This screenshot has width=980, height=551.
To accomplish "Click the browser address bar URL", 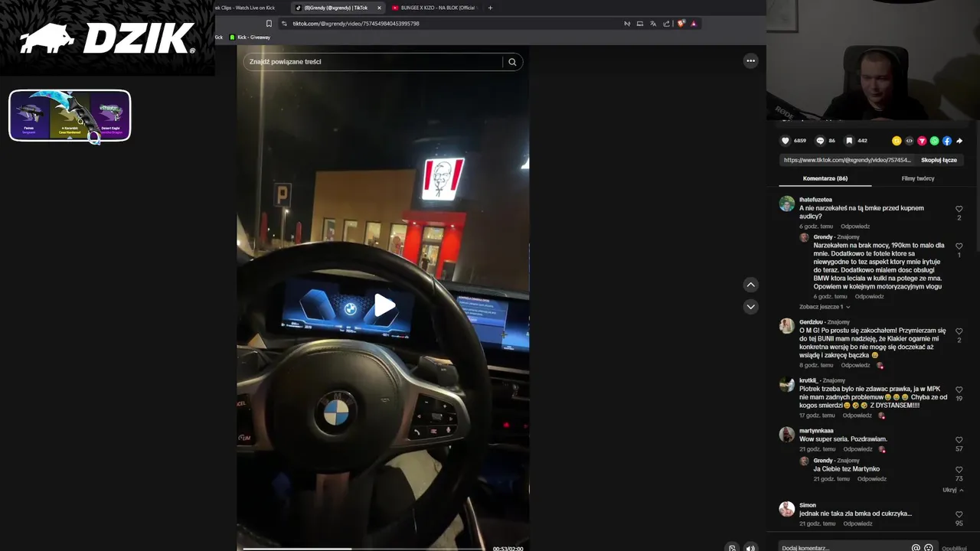I will 356,24.
